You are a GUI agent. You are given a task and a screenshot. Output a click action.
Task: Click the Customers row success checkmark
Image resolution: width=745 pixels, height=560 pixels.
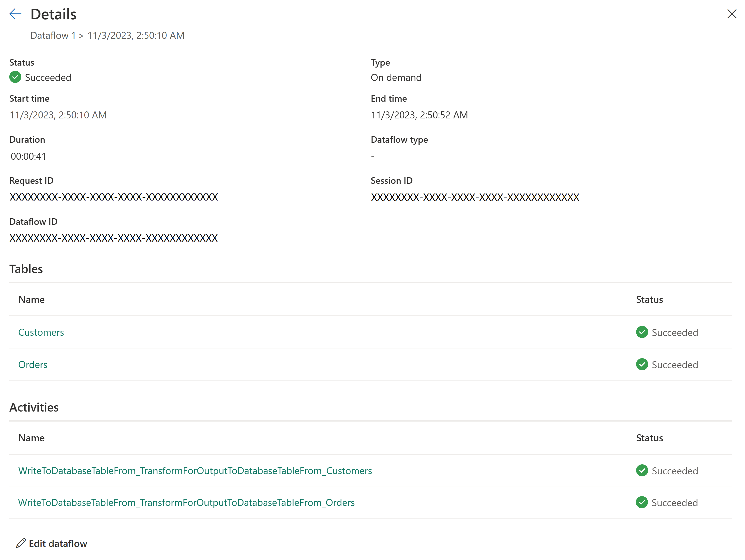click(x=642, y=332)
